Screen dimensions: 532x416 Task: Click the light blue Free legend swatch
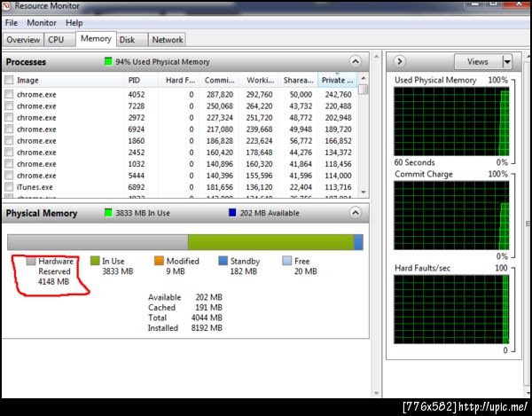(286, 261)
